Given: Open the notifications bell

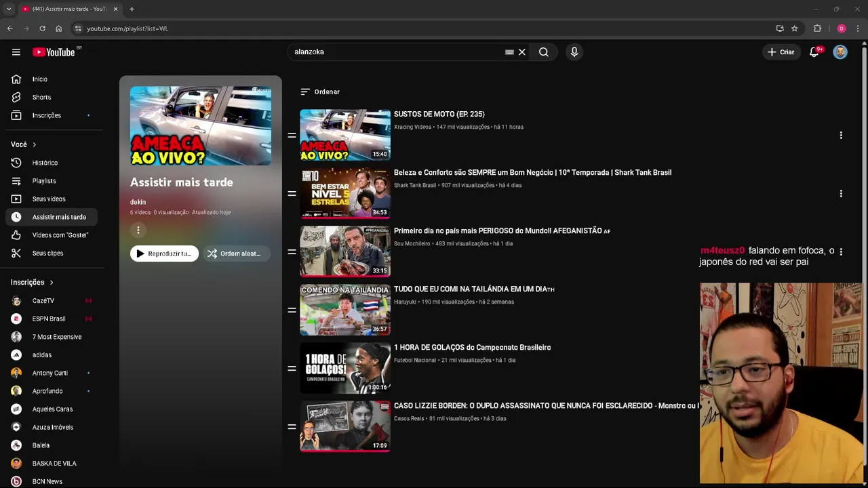Looking at the screenshot, I should [x=814, y=52].
